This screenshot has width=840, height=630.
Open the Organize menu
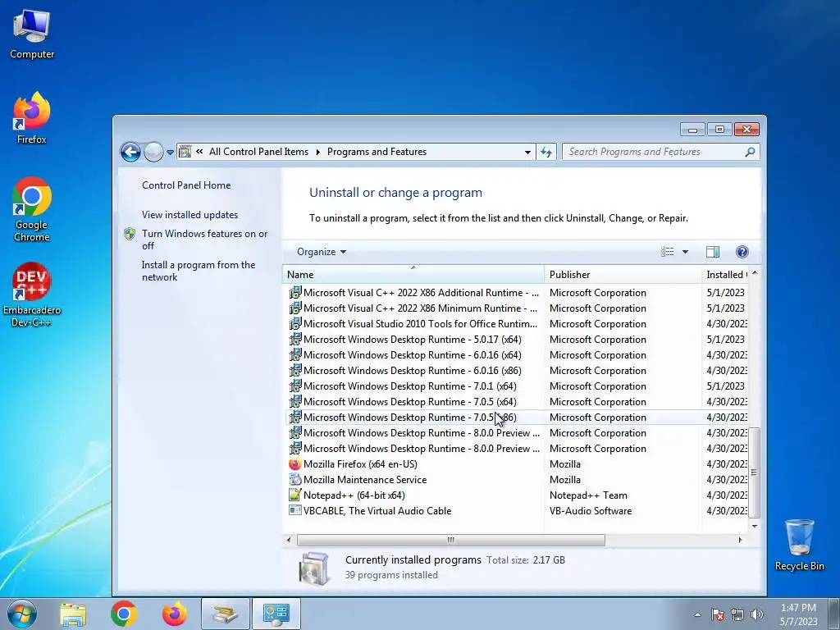[322, 252]
